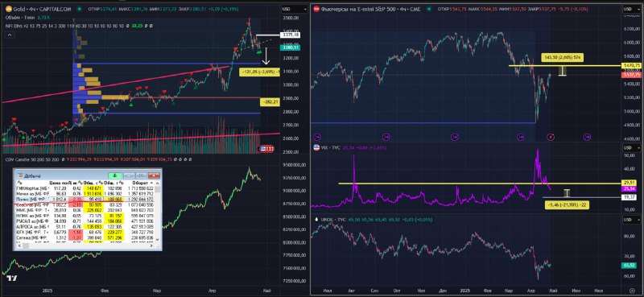The image size is (644, 297).
Task: Open USD currency dropdown on Gold chart
Action: coord(295,9)
